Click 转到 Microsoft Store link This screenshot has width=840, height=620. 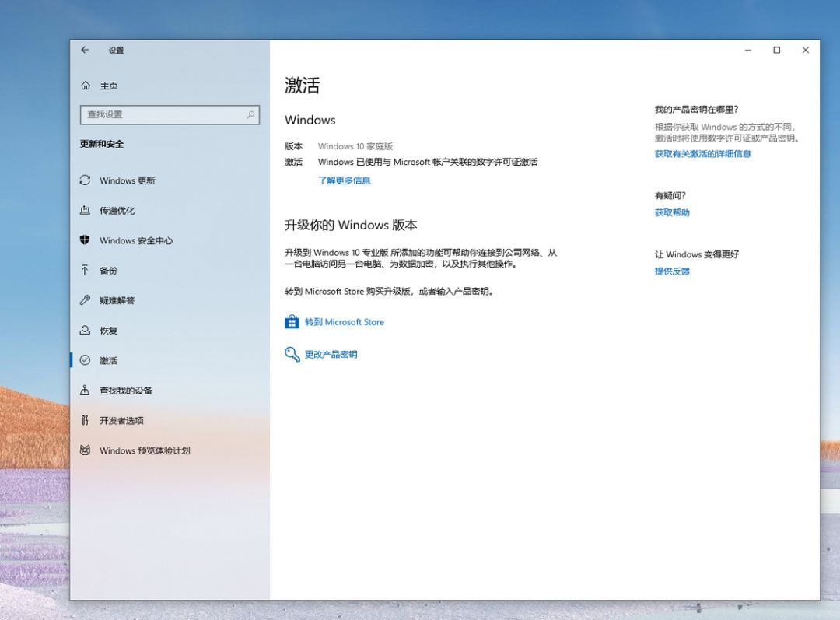click(x=344, y=322)
